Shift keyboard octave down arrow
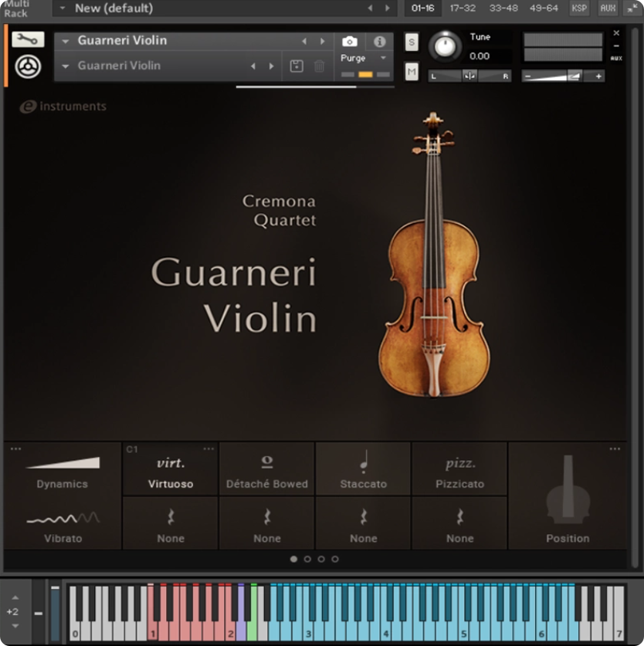 point(15,626)
